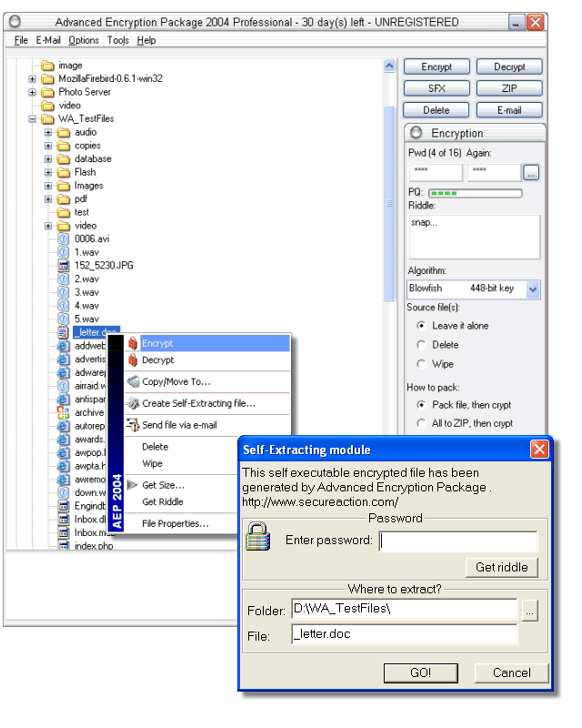
Task: Expand the pdf folder node
Action: click(48, 199)
